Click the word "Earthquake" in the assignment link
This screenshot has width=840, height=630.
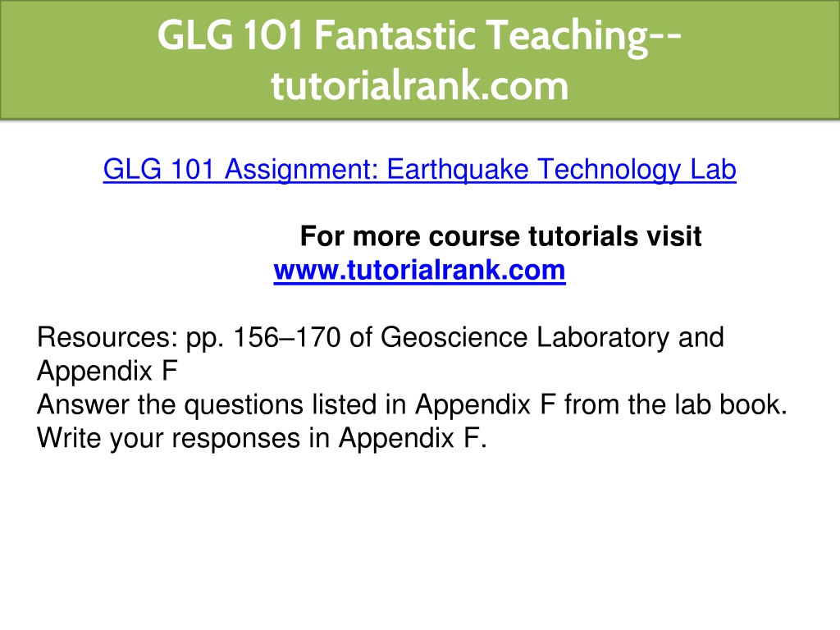[x=458, y=170]
